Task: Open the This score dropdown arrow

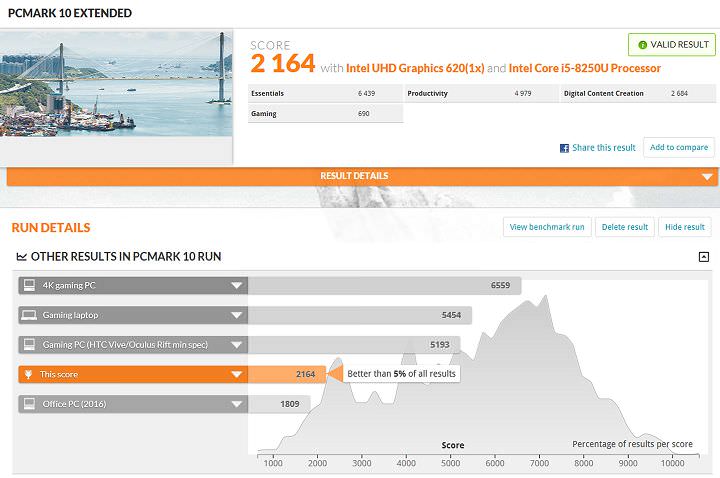Action: [237, 375]
